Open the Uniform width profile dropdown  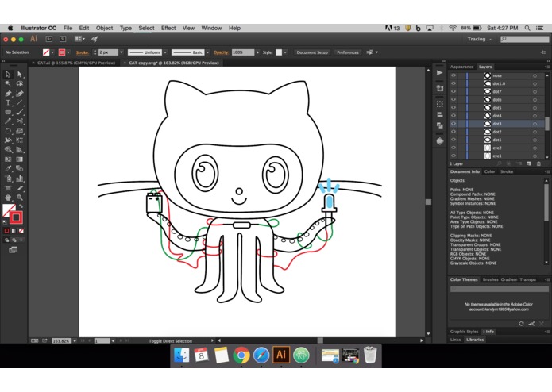(x=165, y=52)
